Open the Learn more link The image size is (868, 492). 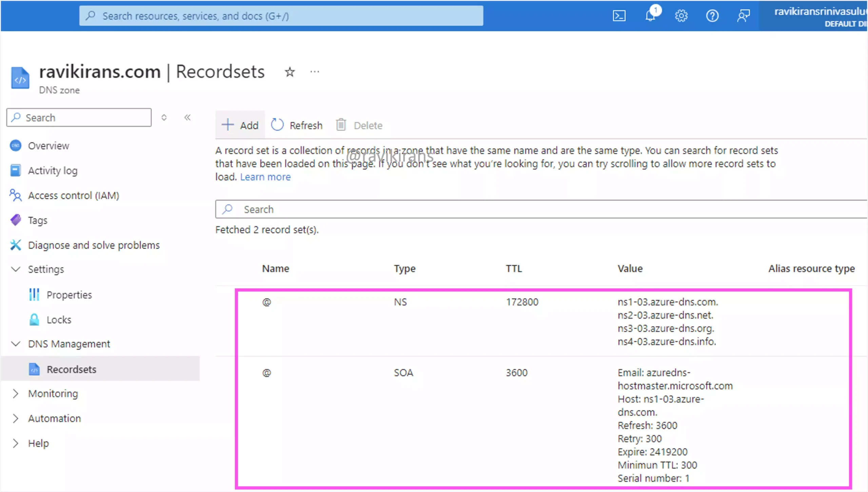point(265,177)
